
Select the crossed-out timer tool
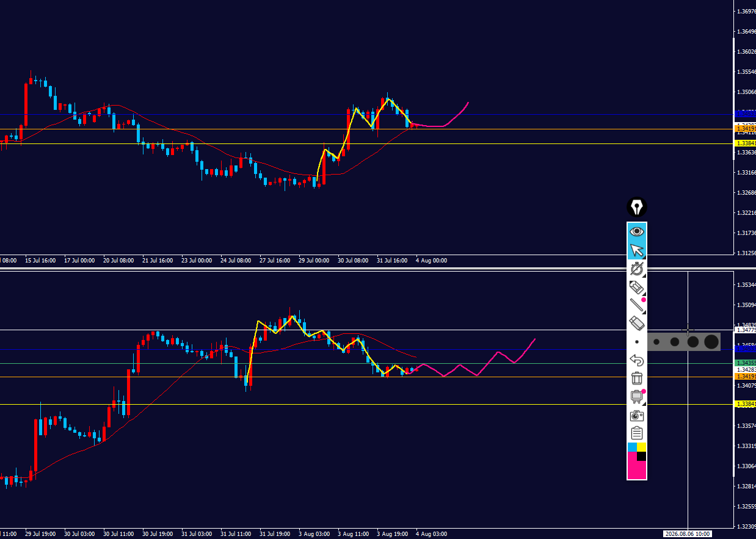(637, 269)
